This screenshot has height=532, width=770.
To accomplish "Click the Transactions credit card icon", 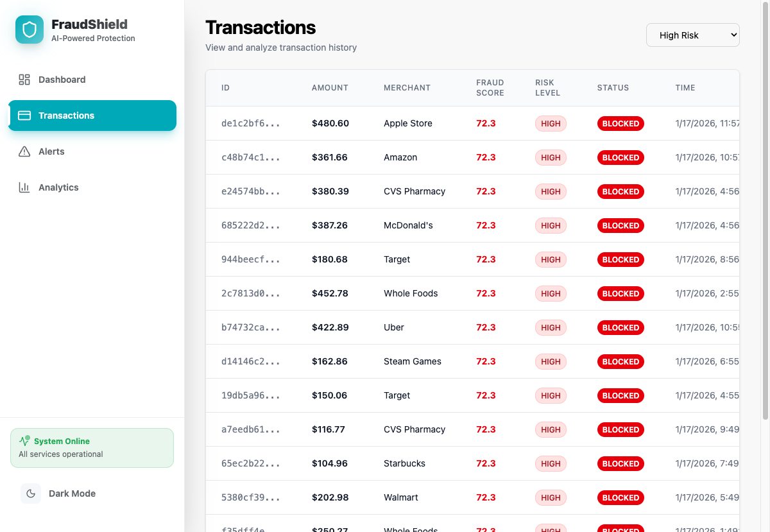I will click(x=24, y=116).
